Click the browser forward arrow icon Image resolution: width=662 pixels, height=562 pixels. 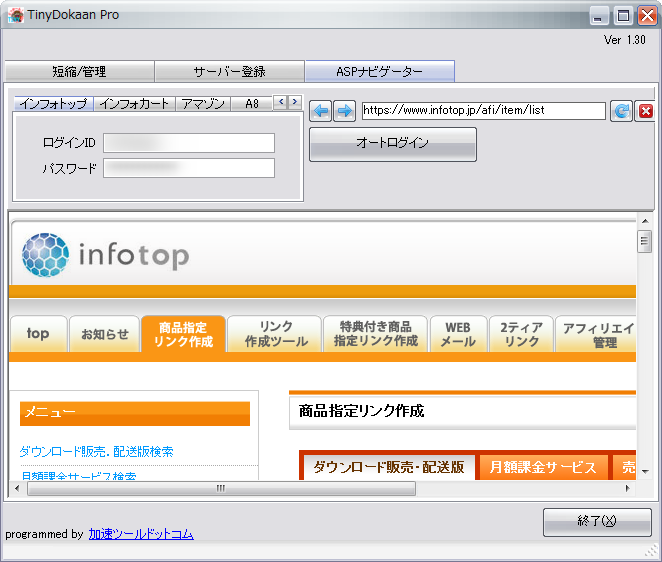[x=344, y=111]
